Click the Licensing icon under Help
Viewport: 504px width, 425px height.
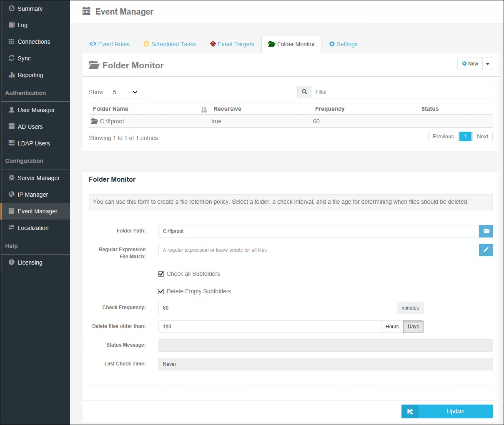[10, 262]
